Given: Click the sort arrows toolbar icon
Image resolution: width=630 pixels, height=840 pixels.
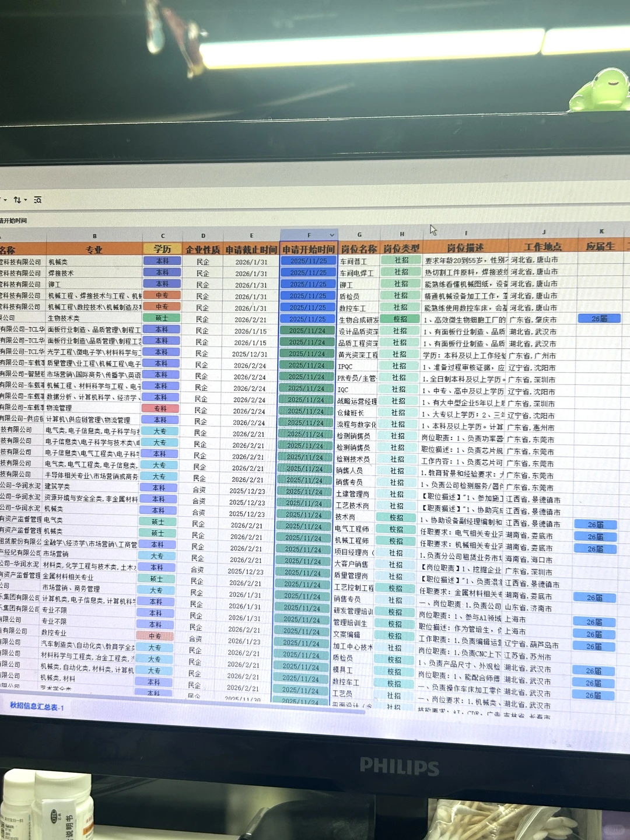Looking at the screenshot, I should (19, 199).
